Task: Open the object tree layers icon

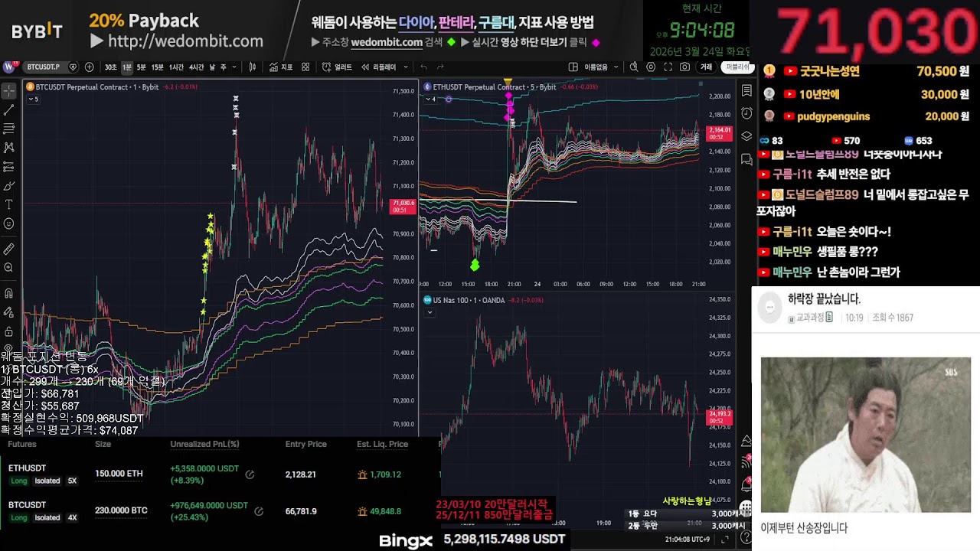Action: coord(746,136)
